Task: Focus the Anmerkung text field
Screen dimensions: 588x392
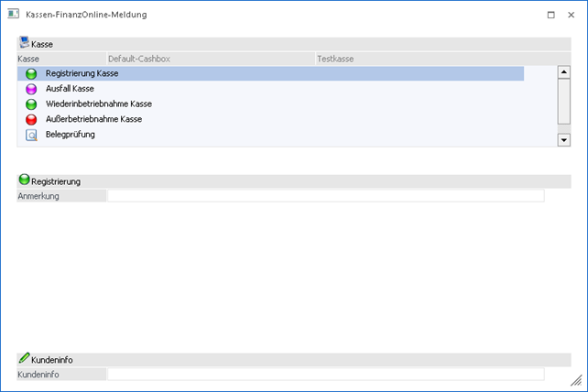Action: point(325,195)
